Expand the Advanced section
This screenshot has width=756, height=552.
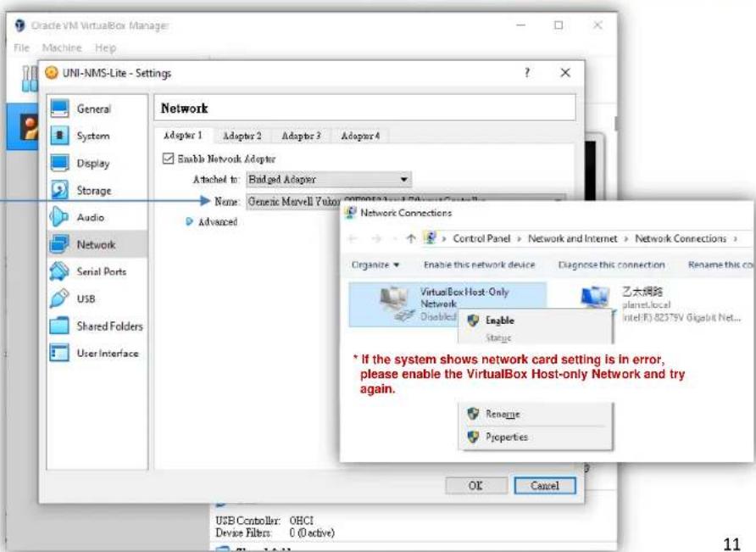point(189,221)
